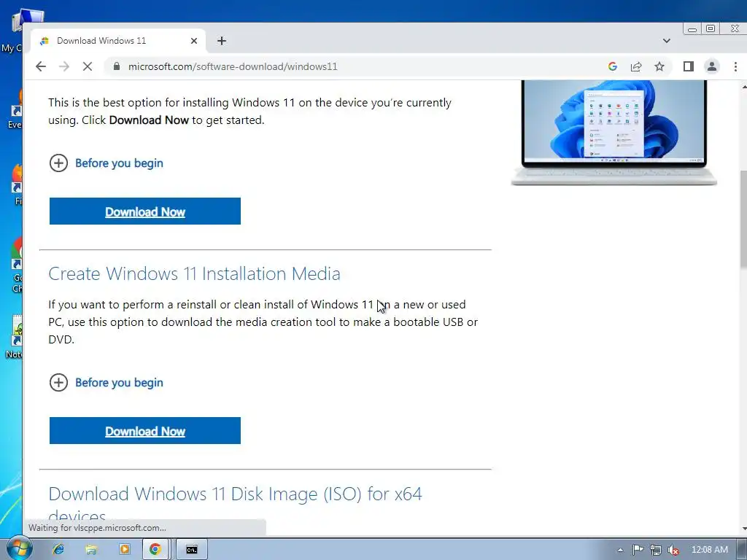
Task: Click the Google icon in the address bar
Action: tap(613, 66)
